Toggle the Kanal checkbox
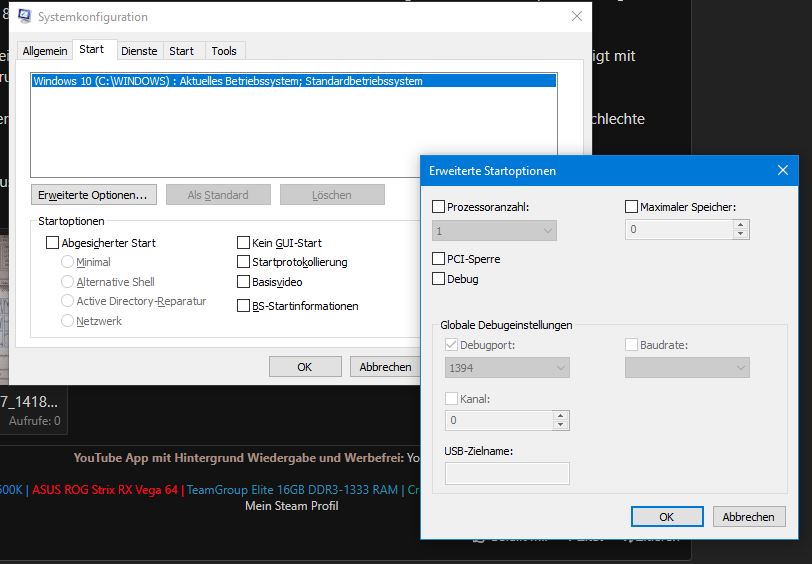812x564 pixels. pos(452,399)
